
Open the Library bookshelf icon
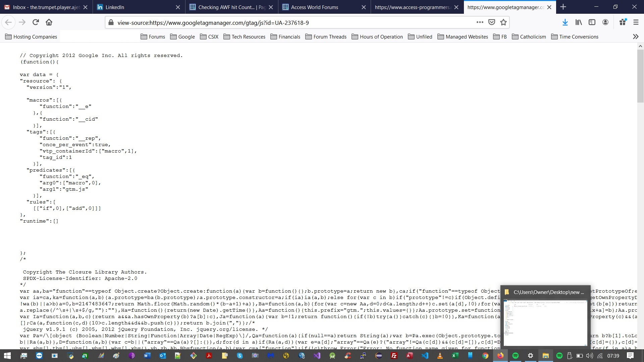pyautogui.click(x=579, y=22)
